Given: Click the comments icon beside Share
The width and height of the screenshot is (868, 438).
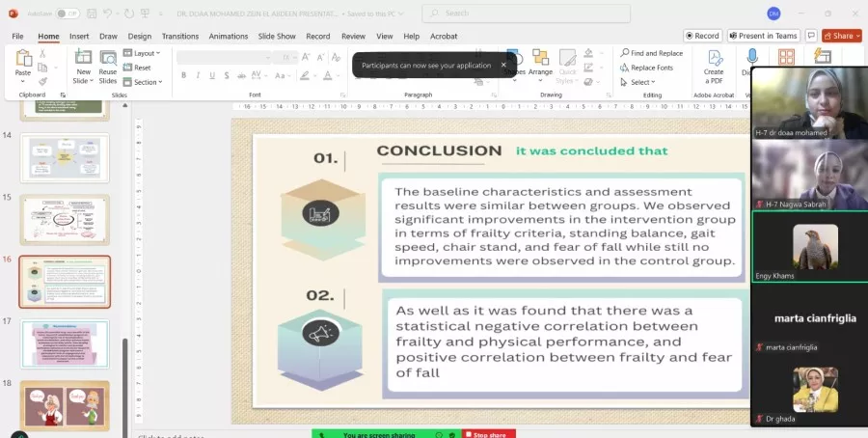Looking at the screenshot, I should pyautogui.click(x=813, y=36).
